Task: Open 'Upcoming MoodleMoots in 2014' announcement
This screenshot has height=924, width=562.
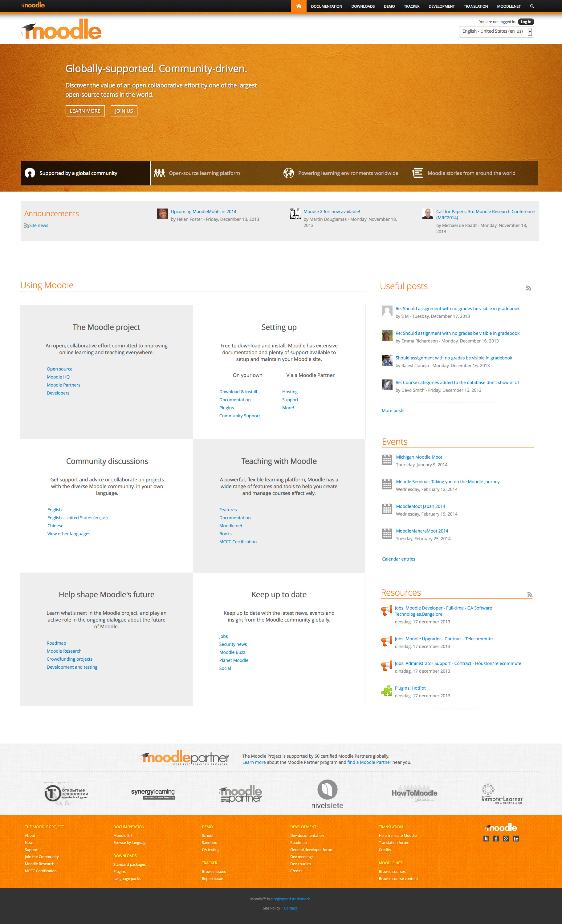Action: pos(204,212)
